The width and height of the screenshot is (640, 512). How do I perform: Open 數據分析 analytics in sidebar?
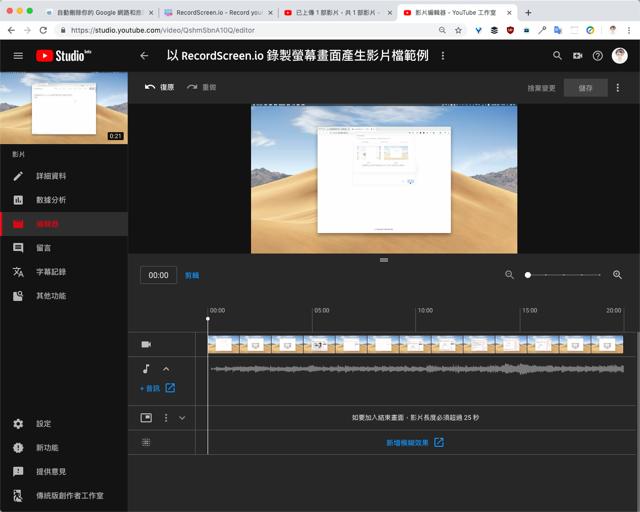[x=50, y=200]
